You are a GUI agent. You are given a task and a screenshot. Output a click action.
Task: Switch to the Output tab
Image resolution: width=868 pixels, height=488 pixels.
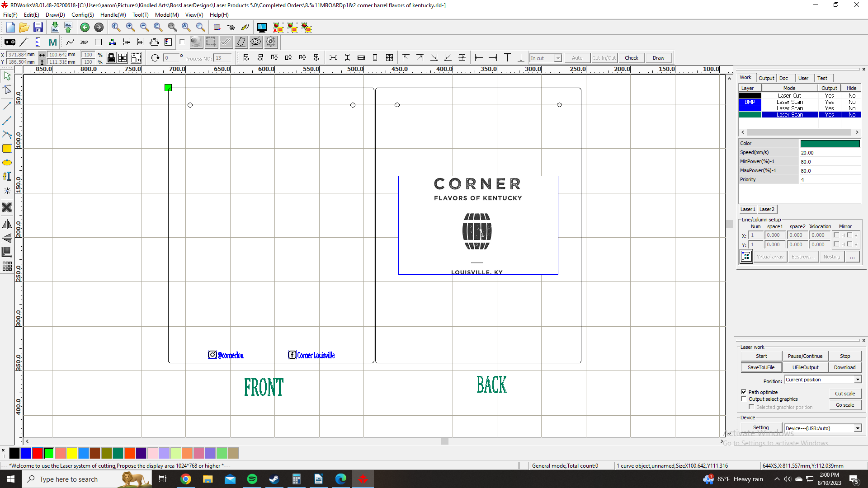tap(766, 78)
